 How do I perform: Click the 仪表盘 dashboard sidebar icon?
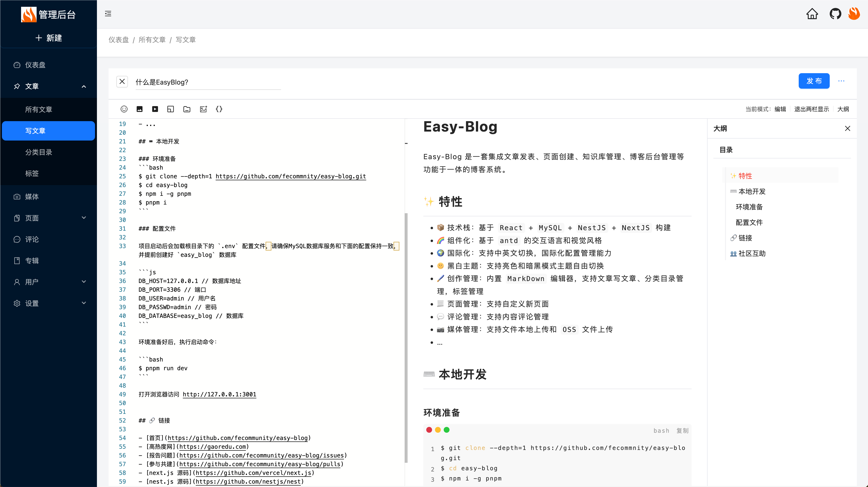click(17, 65)
